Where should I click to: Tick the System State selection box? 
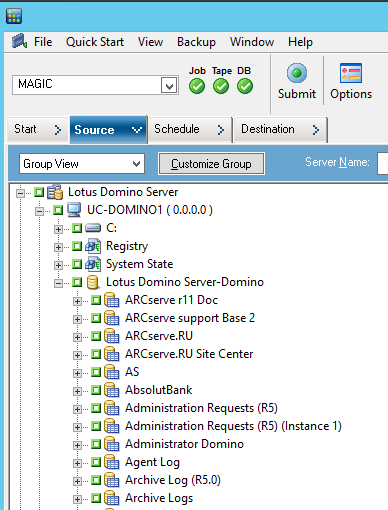point(77,264)
